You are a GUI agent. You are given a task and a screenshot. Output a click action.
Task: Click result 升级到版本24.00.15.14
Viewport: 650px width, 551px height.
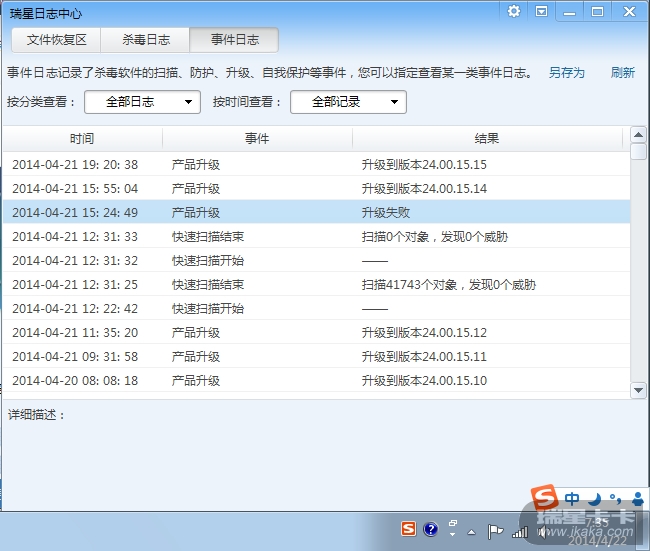click(424, 189)
